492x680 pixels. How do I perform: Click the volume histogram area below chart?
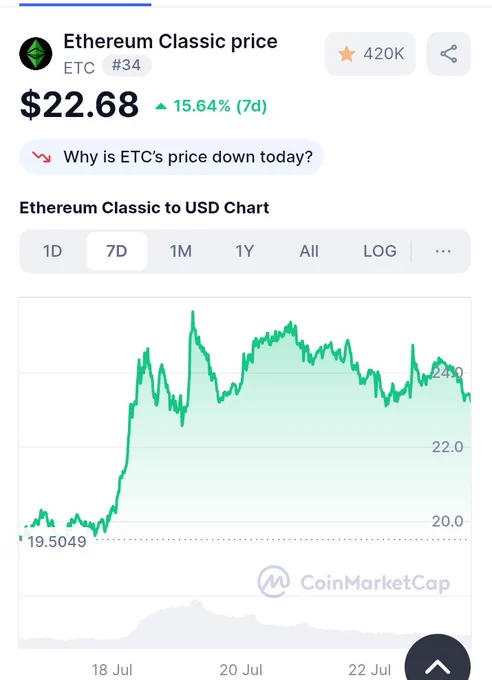point(245,624)
